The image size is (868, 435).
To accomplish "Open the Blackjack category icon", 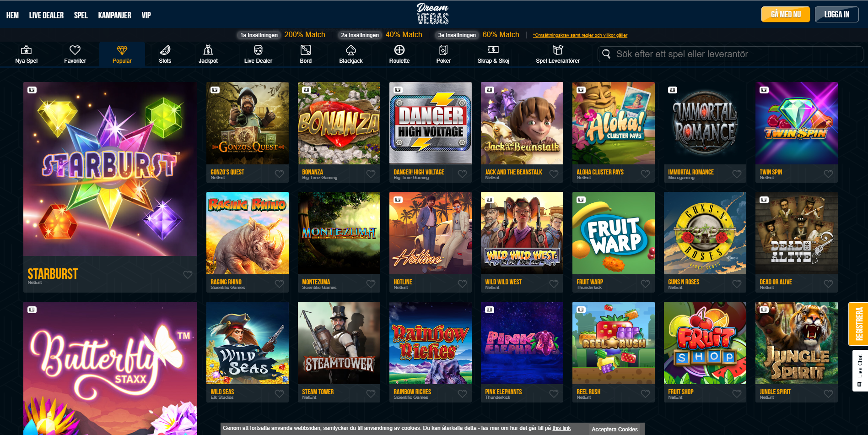I will tap(351, 50).
